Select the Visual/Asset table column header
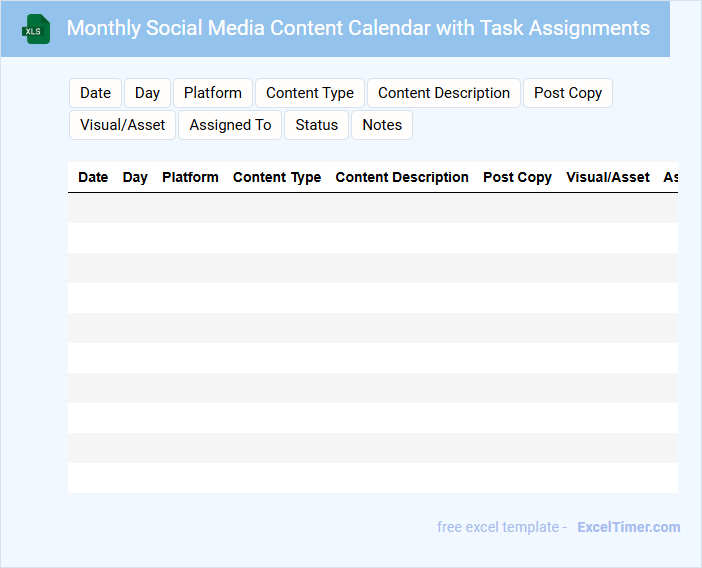The width and height of the screenshot is (702, 568). [608, 177]
